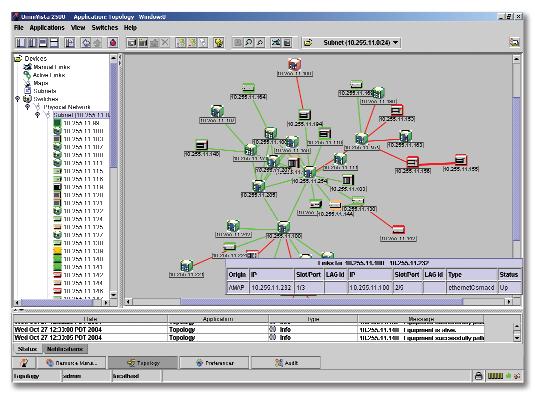Viewport: 535px width, 395px height.
Task: Select red node 10.255.11.156 on the map
Action: (412, 161)
